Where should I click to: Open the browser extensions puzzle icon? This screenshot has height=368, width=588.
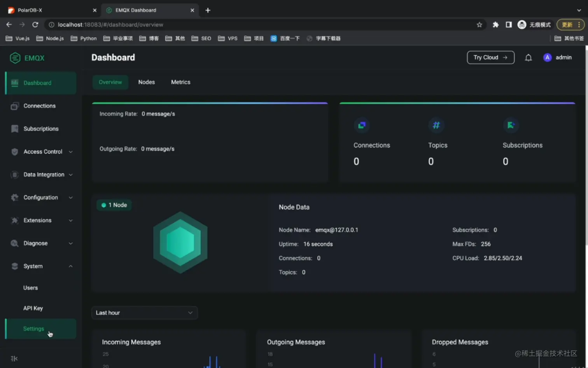coord(495,25)
